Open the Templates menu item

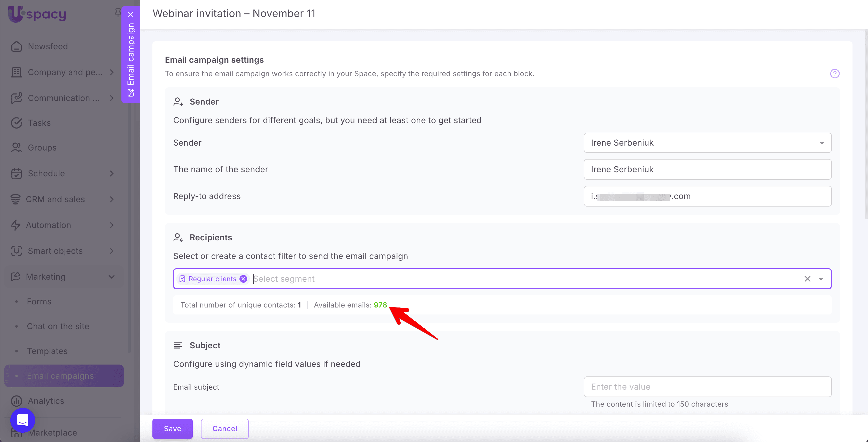pos(47,351)
